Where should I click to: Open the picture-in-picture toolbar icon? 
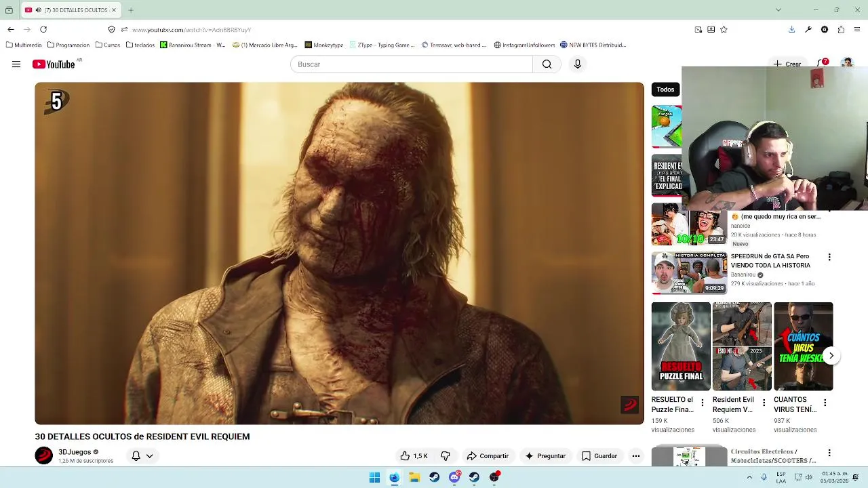point(698,29)
